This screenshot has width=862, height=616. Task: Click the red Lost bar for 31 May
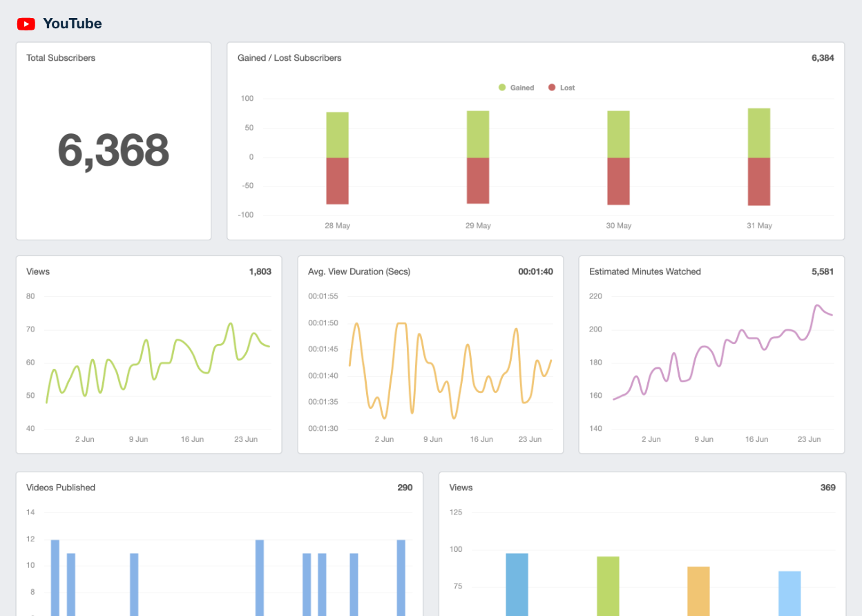[759, 182]
